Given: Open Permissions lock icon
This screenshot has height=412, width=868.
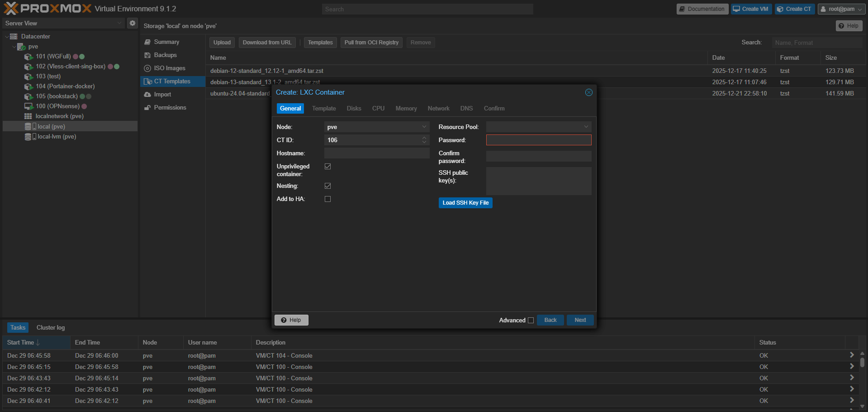Looking at the screenshot, I should [147, 108].
